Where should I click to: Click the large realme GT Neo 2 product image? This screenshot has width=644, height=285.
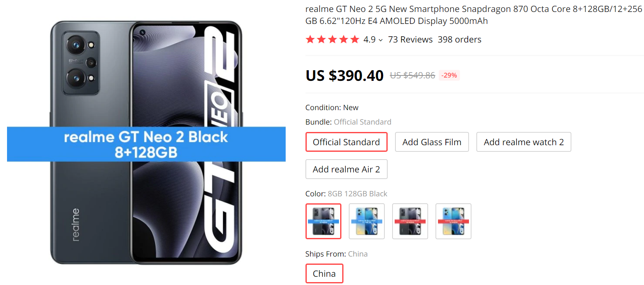146,143
